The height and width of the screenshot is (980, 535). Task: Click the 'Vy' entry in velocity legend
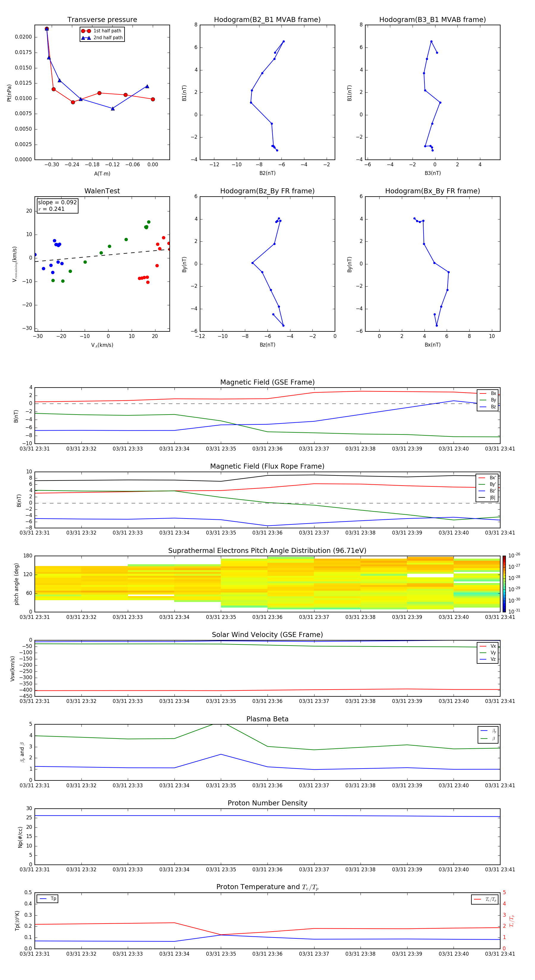click(x=488, y=653)
